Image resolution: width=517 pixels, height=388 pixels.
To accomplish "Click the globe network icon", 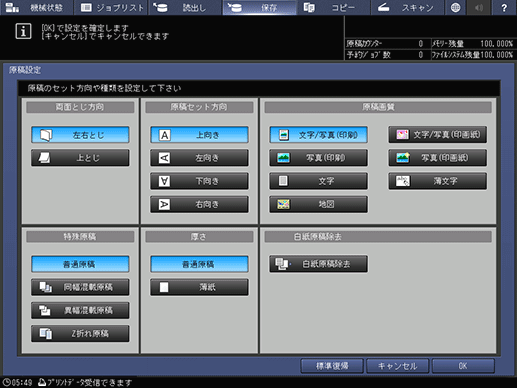I will tap(455, 7).
